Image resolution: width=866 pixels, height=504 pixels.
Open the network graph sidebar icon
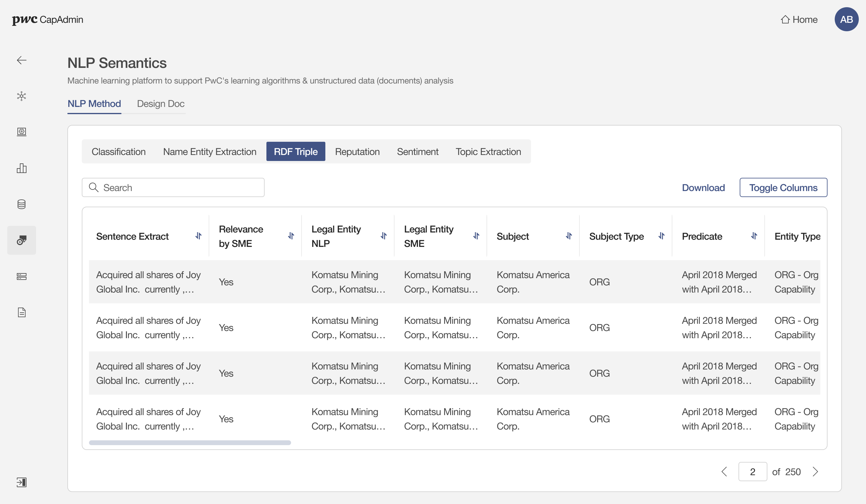coord(22,96)
